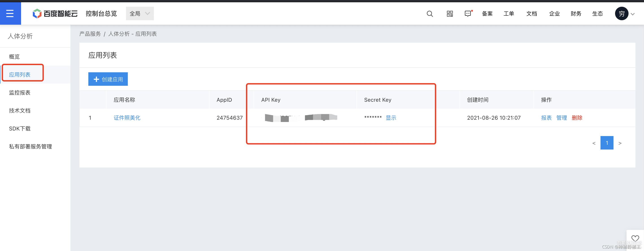Click the Baidu AI Cloud logo
Viewport: 644px width, 251px height.
point(55,13)
